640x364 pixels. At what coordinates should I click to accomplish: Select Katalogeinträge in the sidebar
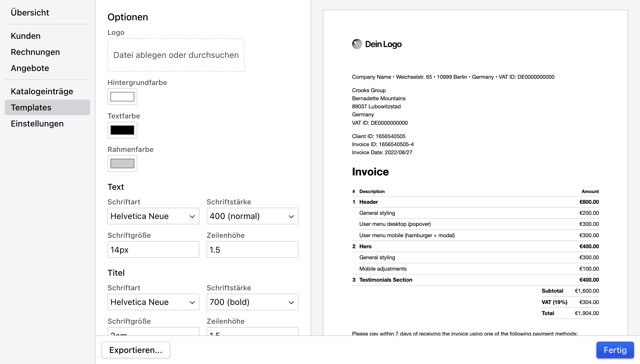[42, 91]
